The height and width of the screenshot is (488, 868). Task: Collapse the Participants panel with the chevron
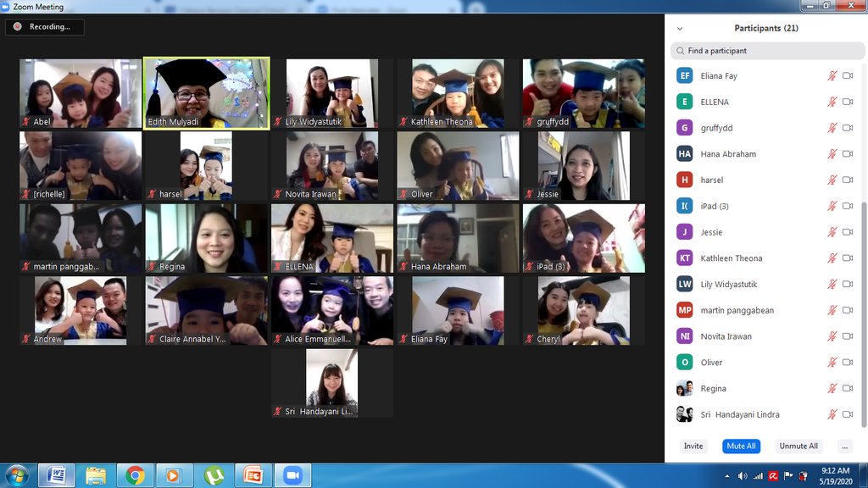click(x=679, y=29)
